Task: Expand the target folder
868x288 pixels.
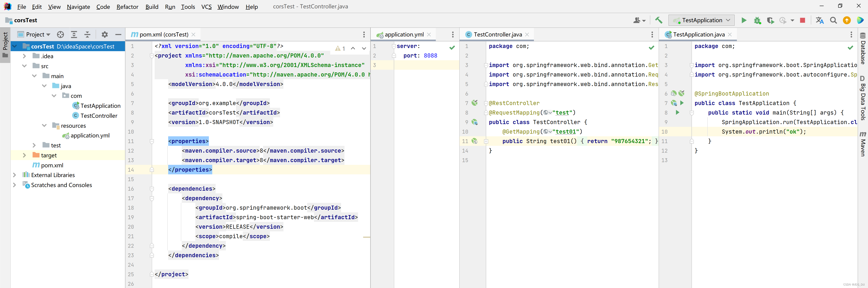Action: point(24,155)
